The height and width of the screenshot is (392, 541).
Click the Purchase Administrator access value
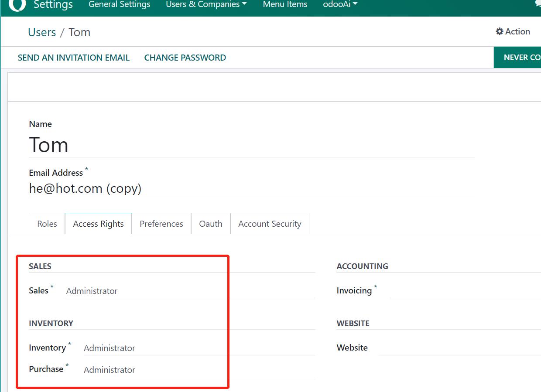pos(110,370)
